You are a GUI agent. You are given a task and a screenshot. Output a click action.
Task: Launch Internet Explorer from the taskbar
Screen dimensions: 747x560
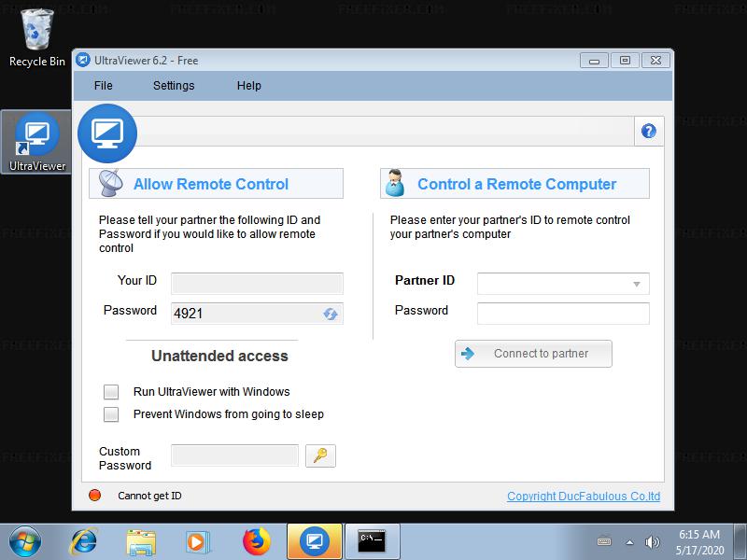(84, 541)
